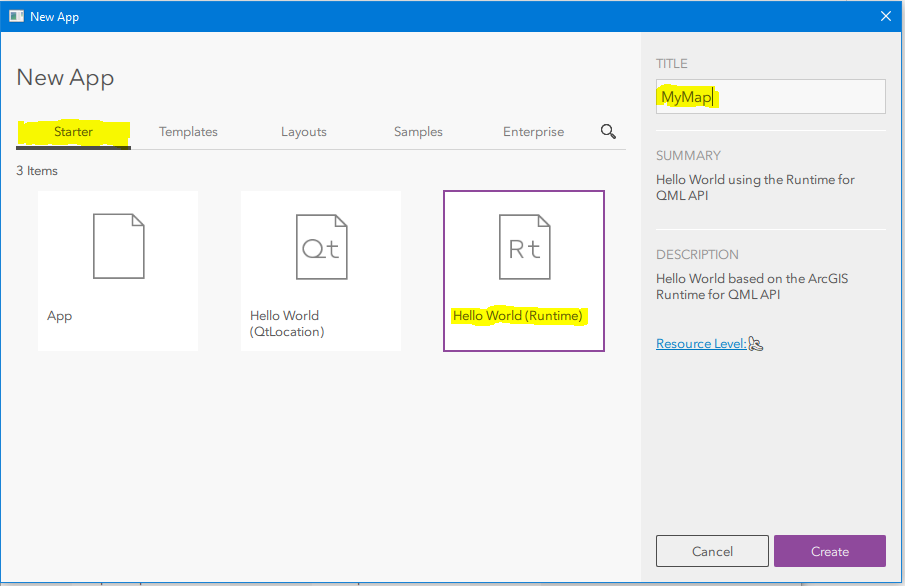
Task: Close the New App dialog
Action: [886, 16]
